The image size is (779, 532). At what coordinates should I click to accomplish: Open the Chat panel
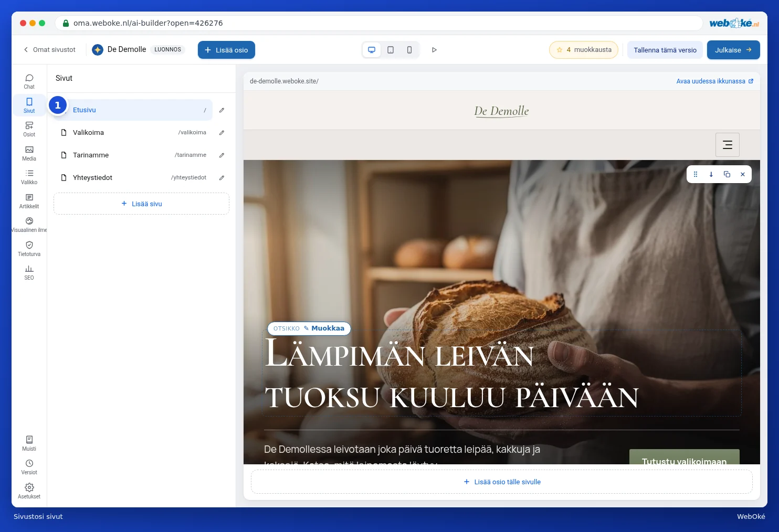pyautogui.click(x=29, y=81)
